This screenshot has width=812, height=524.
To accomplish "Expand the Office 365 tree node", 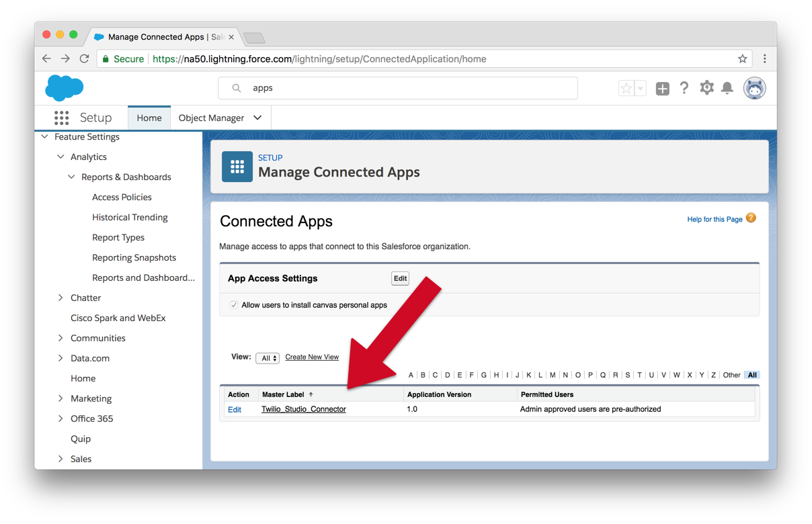I will click(60, 419).
